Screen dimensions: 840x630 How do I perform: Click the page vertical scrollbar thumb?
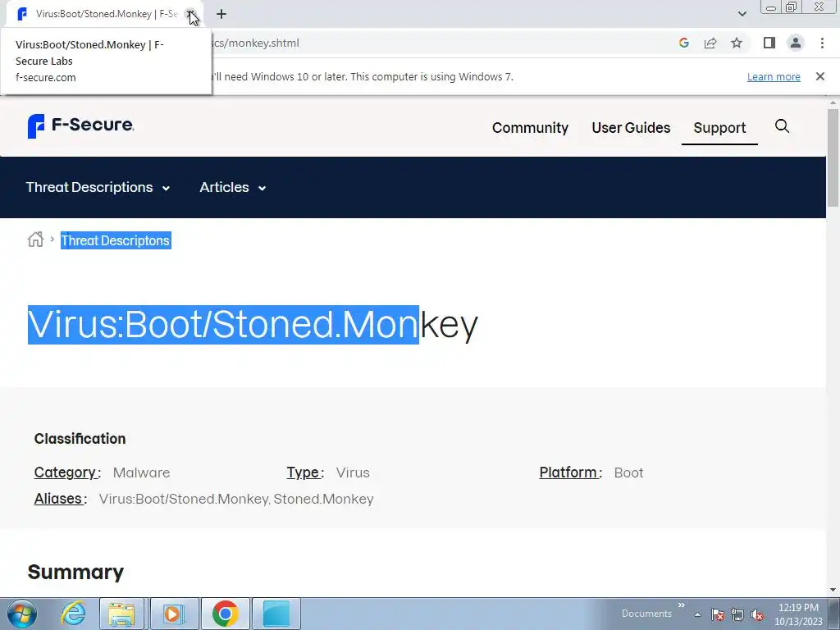[x=833, y=157]
